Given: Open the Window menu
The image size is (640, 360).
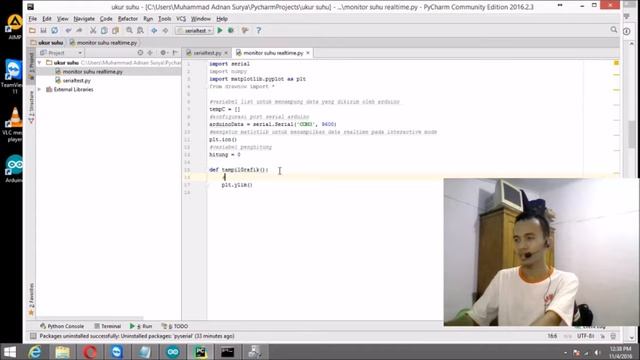Looking at the screenshot, I should (201, 19).
